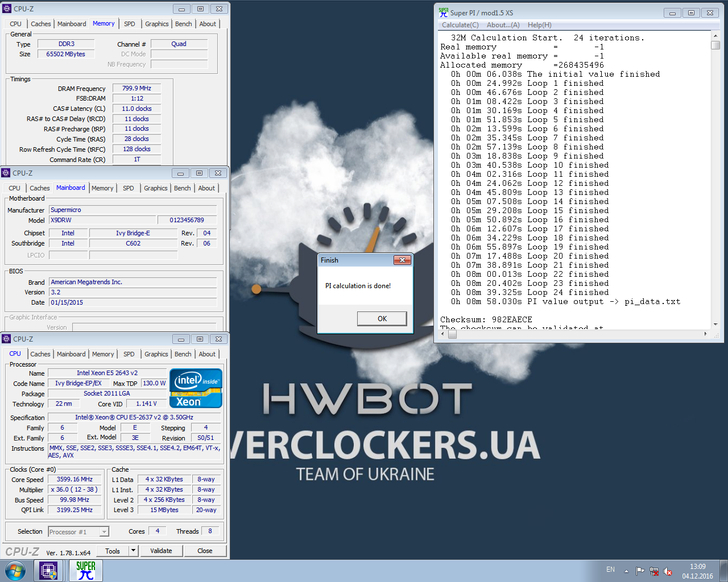Viewport: 728px width, 582px height.
Task: Open Memory tab in bottom CPU-Z window
Action: pyautogui.click(x=103, y=354)
